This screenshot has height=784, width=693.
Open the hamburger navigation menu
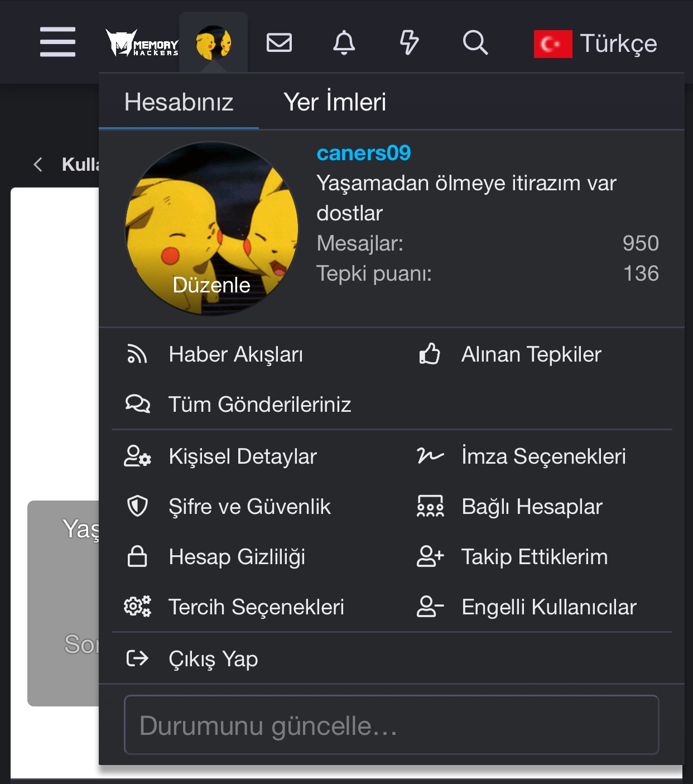tap(57, 42)
